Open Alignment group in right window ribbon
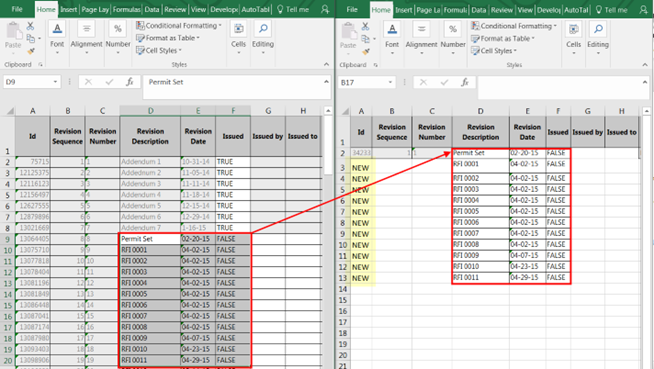Viewport: 654px width, 369px height. [421, 38]
